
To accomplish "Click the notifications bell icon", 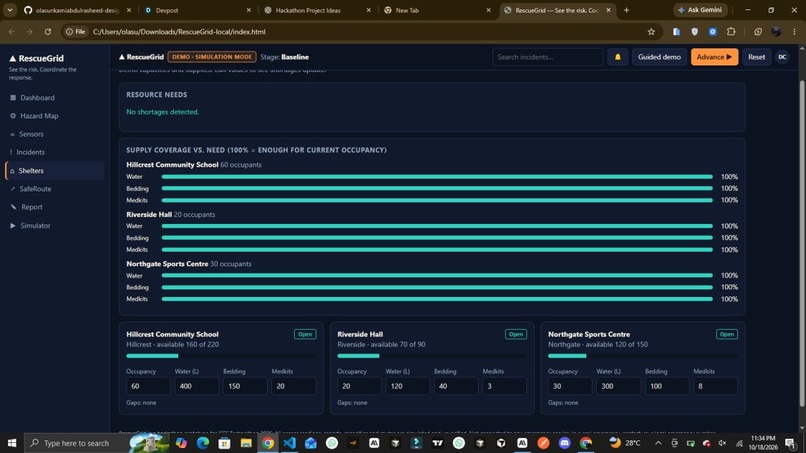I will tap(617, 57).
